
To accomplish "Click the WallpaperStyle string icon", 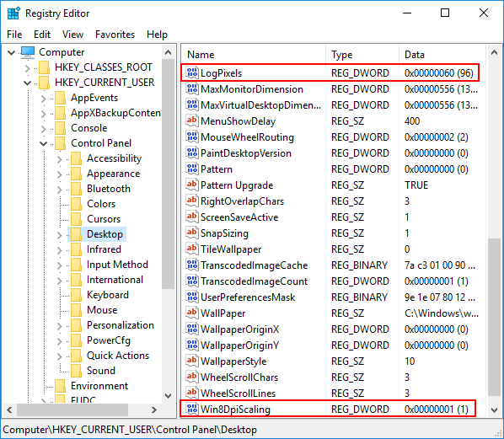I will (x=192, y=361).
